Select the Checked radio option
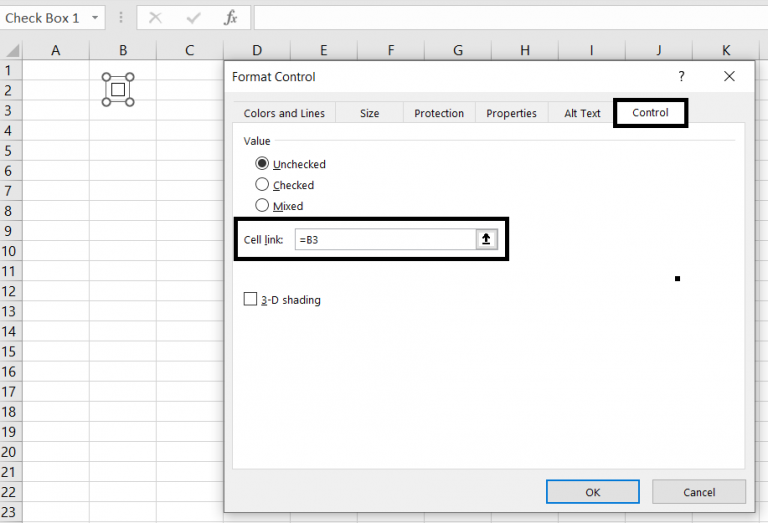The height and width of the screenshot is (523, 768). coord(263,185)
